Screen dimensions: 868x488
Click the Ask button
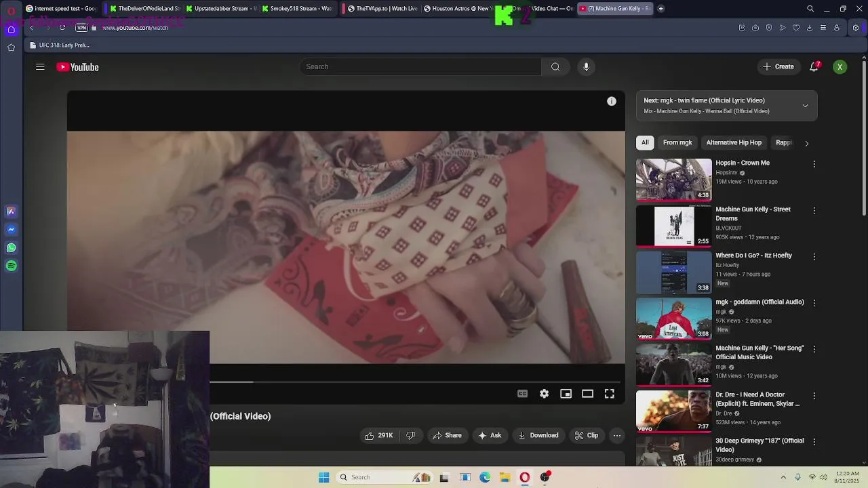click(x=490, y=436)
